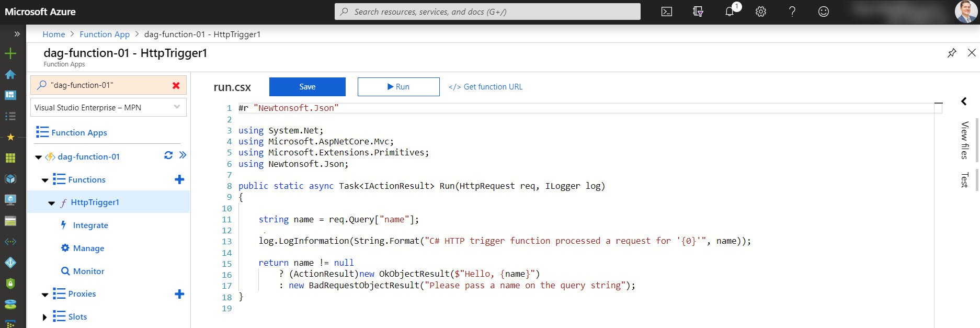The height and width of the screenshot is (328, 980).
Task: Click the Azure search resources box
Action: [x=487, y=12]
